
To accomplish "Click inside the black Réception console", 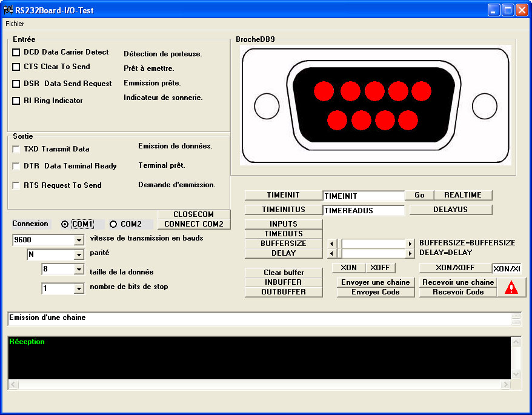I will tap(259, 357).
